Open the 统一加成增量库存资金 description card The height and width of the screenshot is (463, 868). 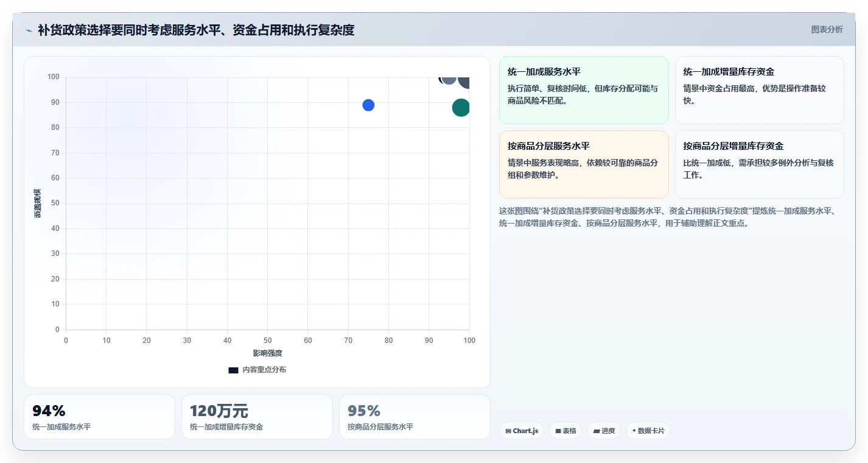[759, 90]
